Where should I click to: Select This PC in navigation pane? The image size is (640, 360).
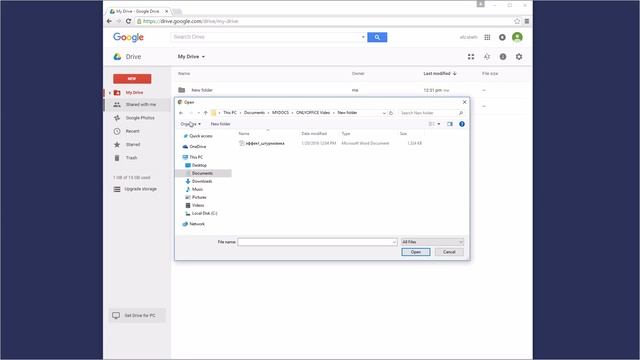pyautogui.click(x=196, y=157)
